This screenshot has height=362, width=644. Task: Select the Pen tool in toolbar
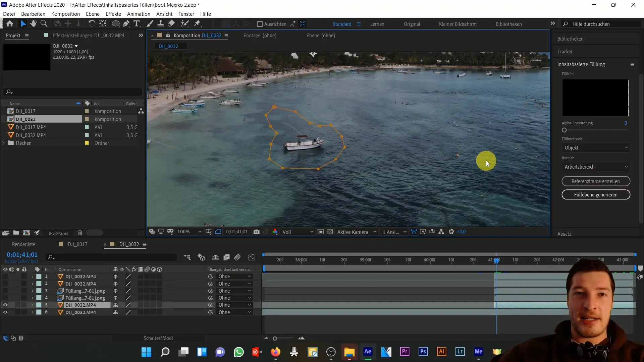point(127,24)
